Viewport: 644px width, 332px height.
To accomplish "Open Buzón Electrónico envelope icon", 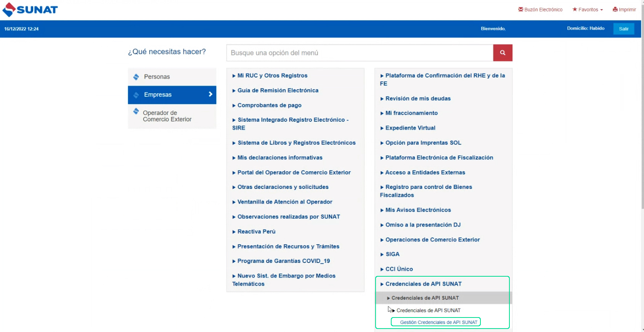I will coord(520,10).
